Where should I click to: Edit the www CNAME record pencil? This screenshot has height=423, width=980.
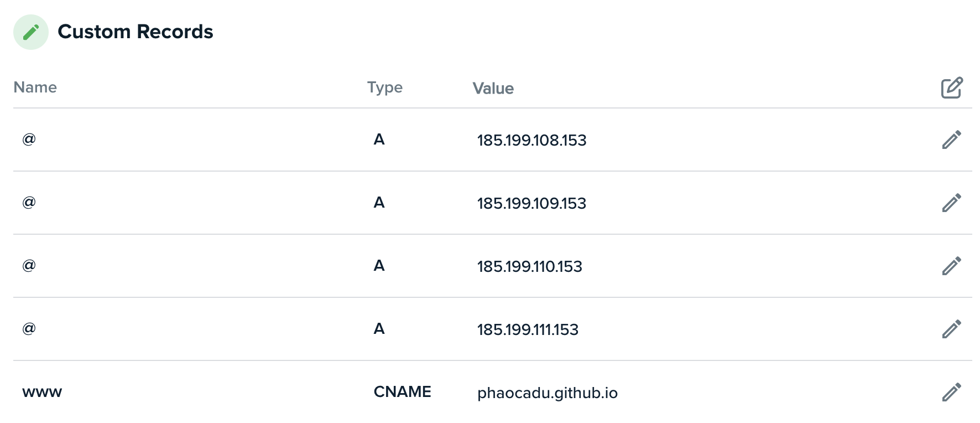coord(952,392)
